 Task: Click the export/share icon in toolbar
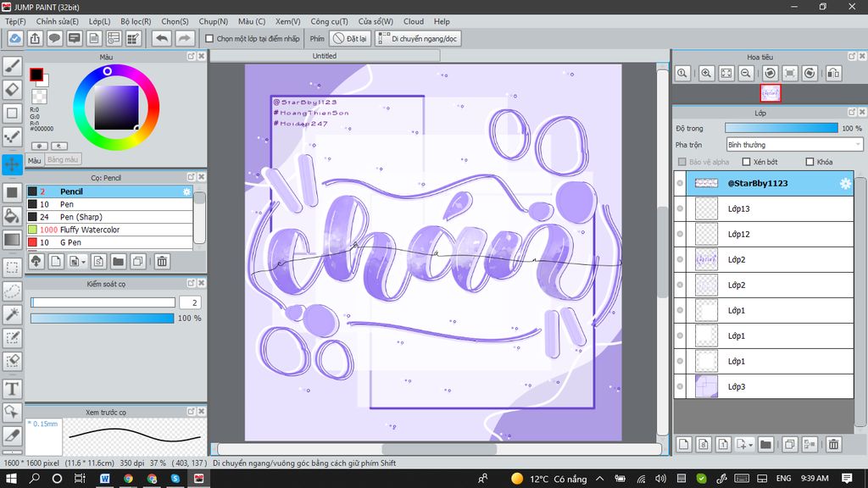pyautogui.click(x=35, y=39)
